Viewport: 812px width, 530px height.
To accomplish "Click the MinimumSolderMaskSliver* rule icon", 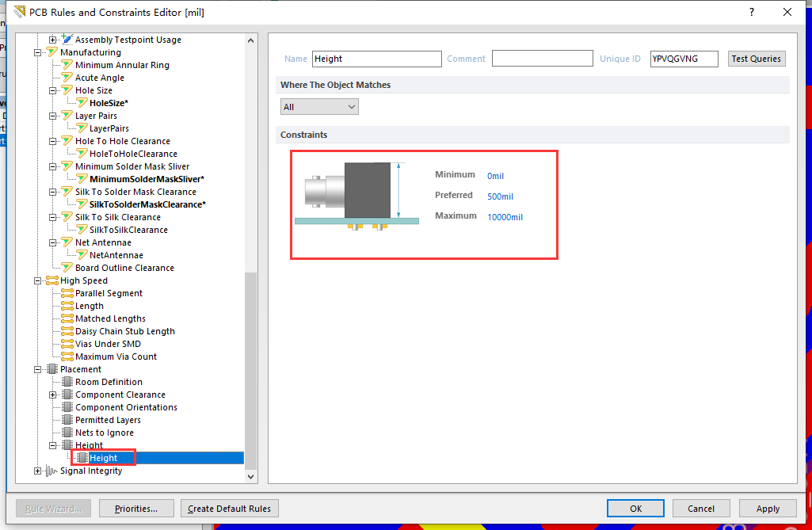I will coord(82,179).
